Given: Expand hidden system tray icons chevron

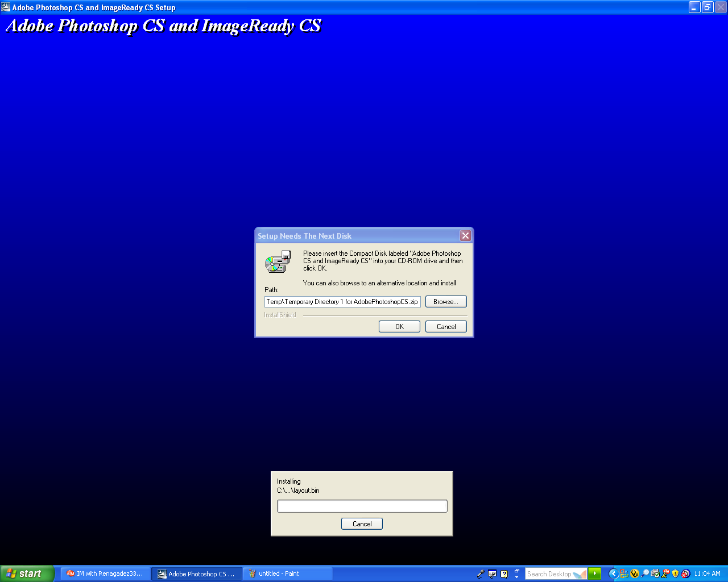Looking at the screenshot, I should pyautogui.click(x=614, y=573).
